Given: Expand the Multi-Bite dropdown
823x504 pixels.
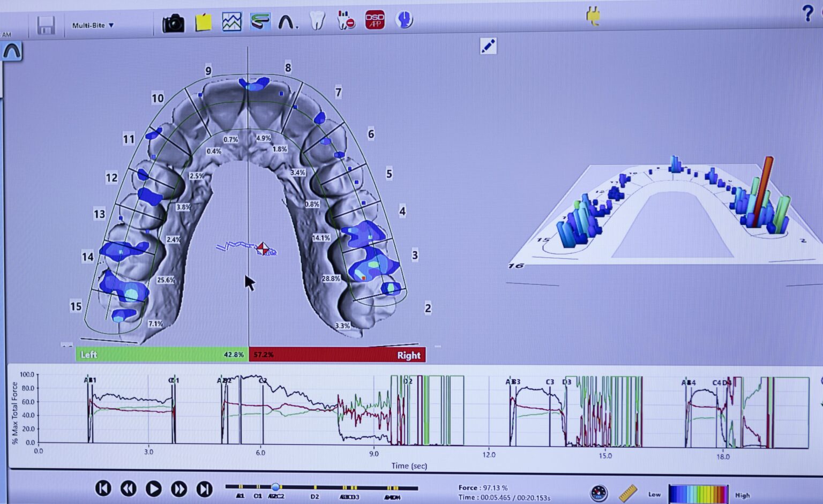Looking at the screenshot, I should (93, 25).
